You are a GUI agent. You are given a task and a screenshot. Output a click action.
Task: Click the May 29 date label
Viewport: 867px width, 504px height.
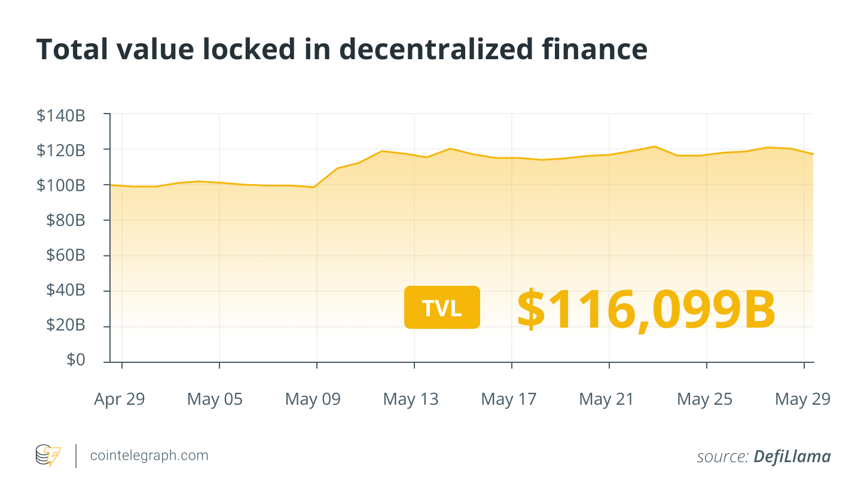coord(803,399)
